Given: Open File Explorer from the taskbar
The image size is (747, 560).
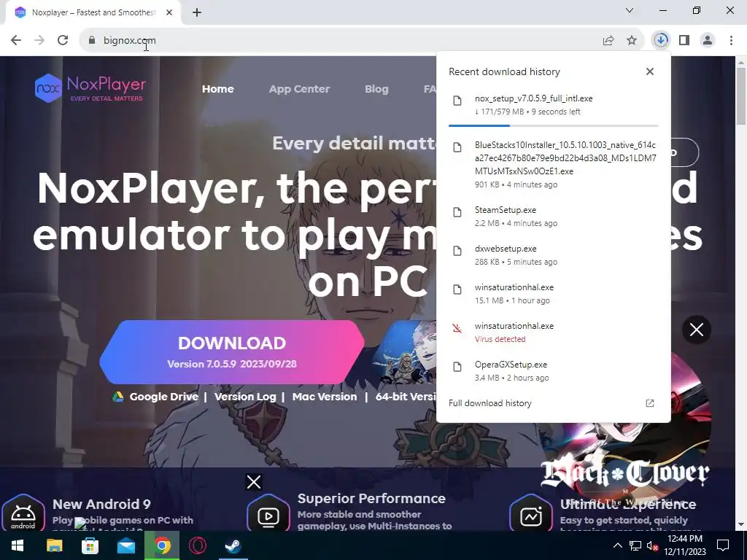Looking at the screenshot, I should click(54, 545).
